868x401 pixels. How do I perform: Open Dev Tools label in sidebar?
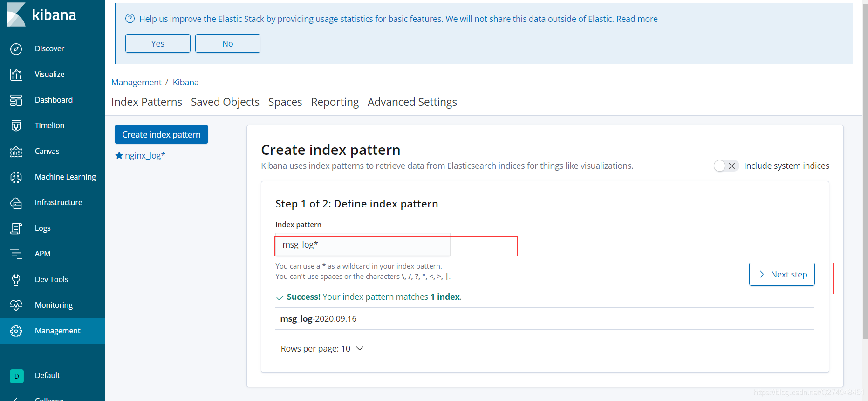point(52,279)
